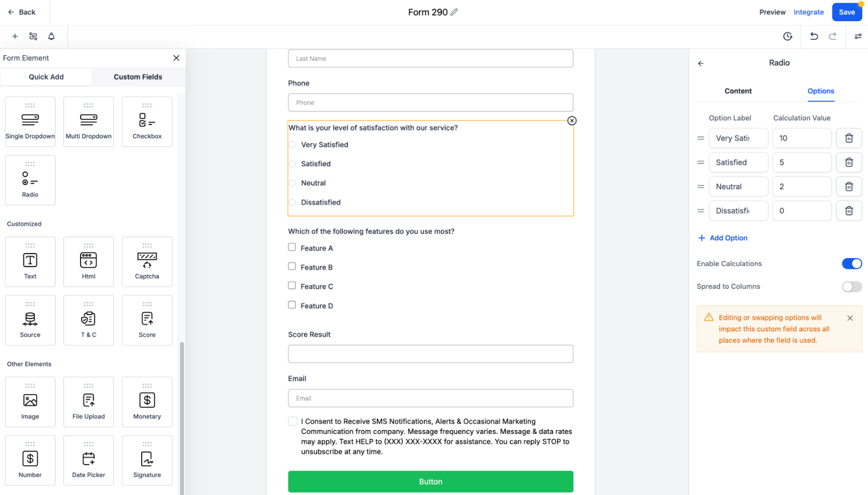Click the pencil icon beside Form 290
The image size is (868, 495).
click(x=454, y=12)
